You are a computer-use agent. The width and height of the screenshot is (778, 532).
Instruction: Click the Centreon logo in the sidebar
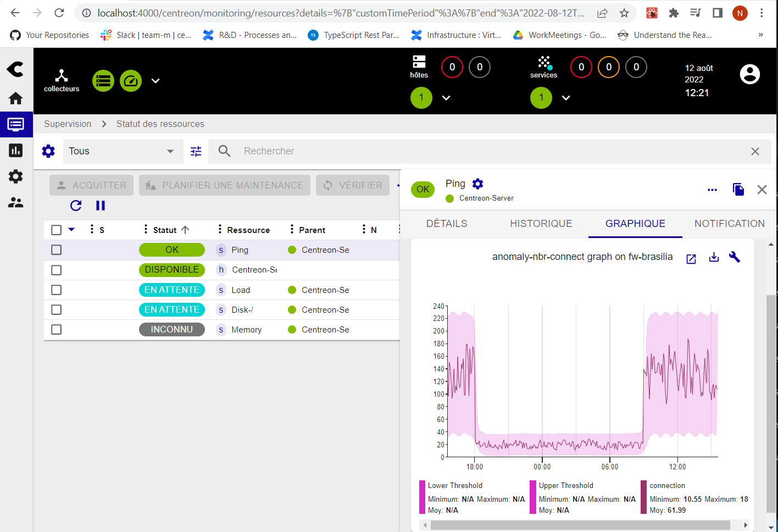click(x=15, y=69)
